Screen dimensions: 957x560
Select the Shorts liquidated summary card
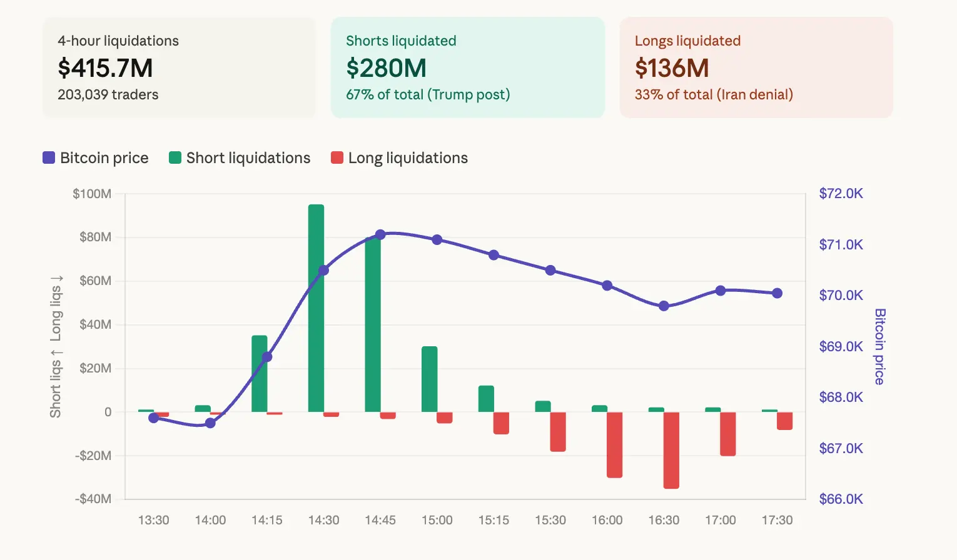click(x=467, y=67)
